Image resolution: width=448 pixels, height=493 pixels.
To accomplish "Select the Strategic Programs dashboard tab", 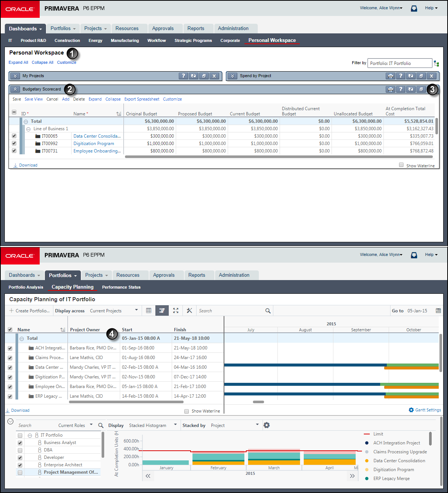I will click(x=193, y=41).
